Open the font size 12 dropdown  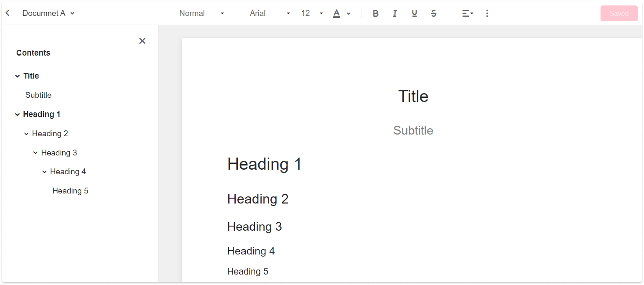click(312, 13)
